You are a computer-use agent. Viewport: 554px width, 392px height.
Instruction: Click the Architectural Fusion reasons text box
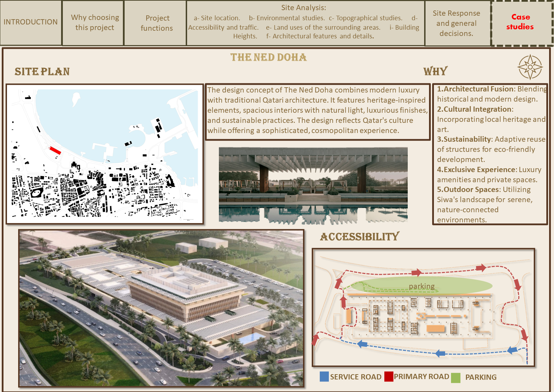click(490, 154)
